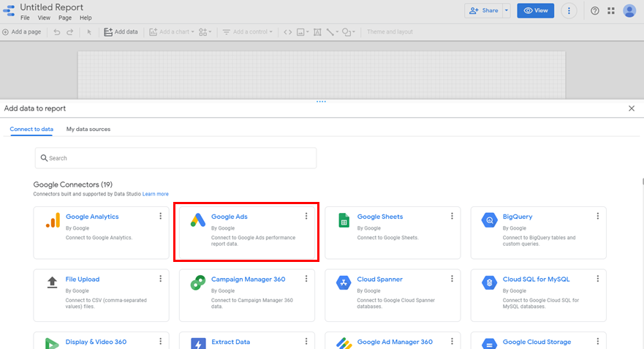This screenshot has width=644, height=349.
Task: Open the Add a control dropdown
Action: tap(248, 31)
